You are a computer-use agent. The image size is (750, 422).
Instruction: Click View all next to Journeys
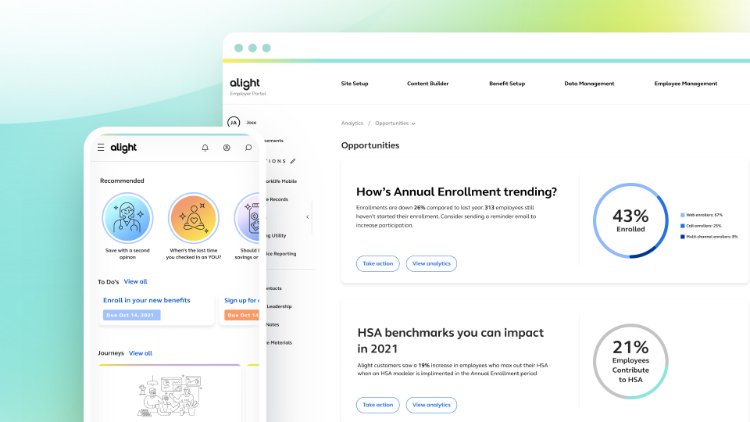(x=141, y=353)
